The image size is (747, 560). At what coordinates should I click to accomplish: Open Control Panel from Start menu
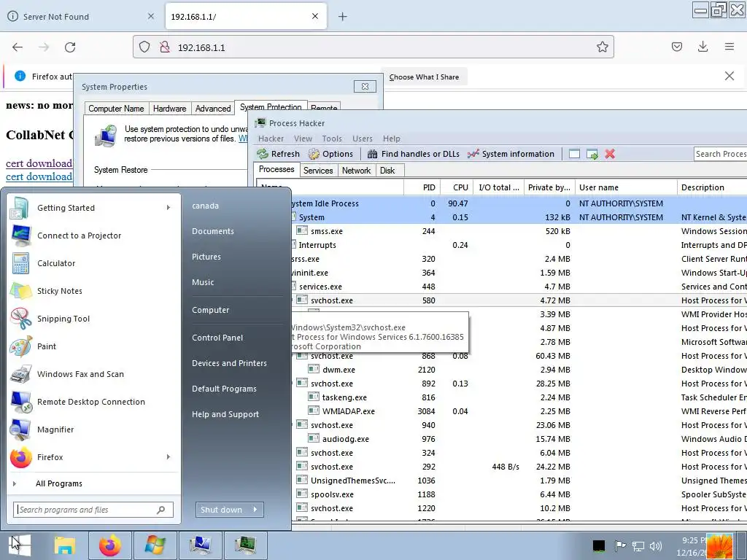click(217, 338)
